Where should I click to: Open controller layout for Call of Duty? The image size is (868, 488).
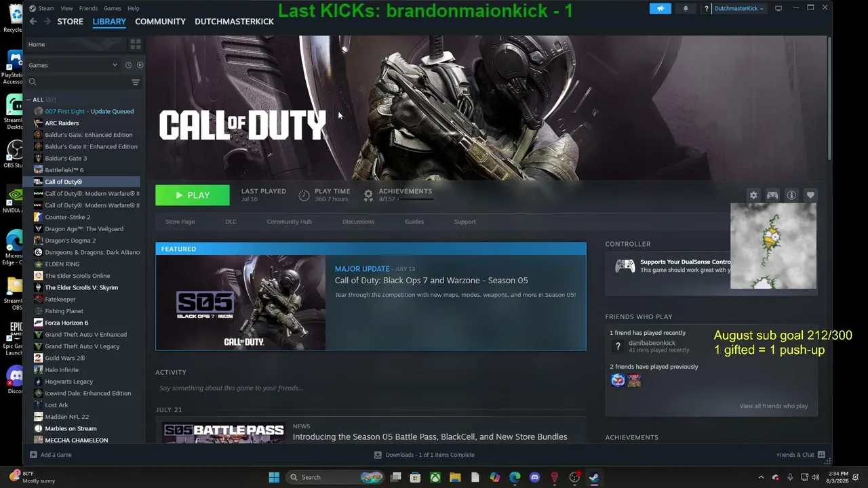(772, 195)
